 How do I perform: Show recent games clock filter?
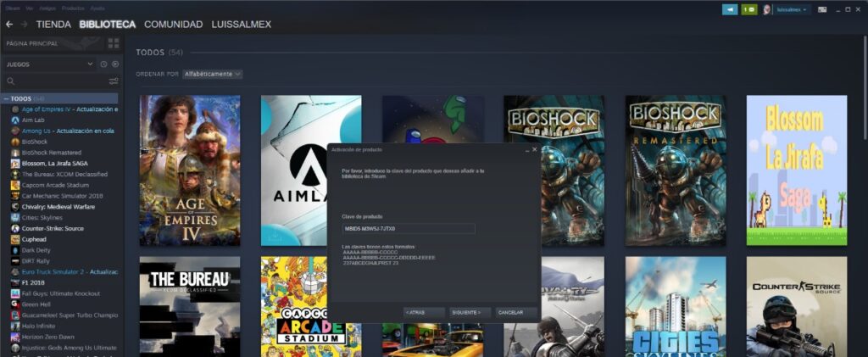coord(103,64)
